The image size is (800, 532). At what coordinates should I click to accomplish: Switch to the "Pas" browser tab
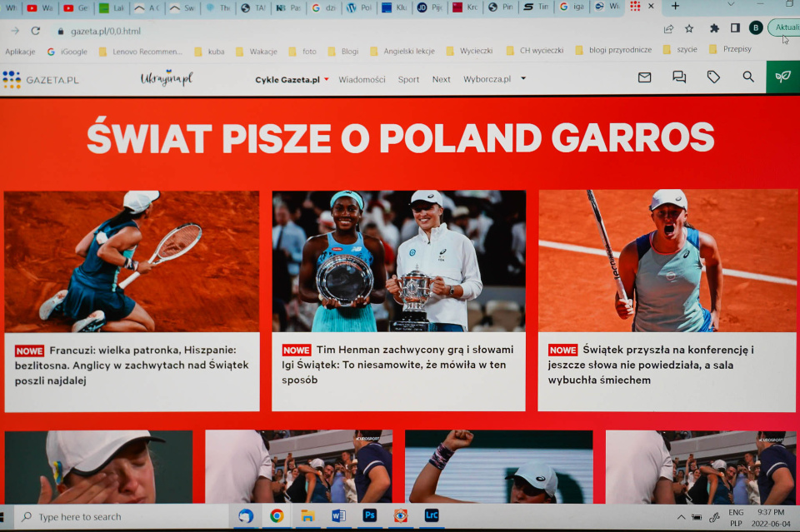[288, 8]
